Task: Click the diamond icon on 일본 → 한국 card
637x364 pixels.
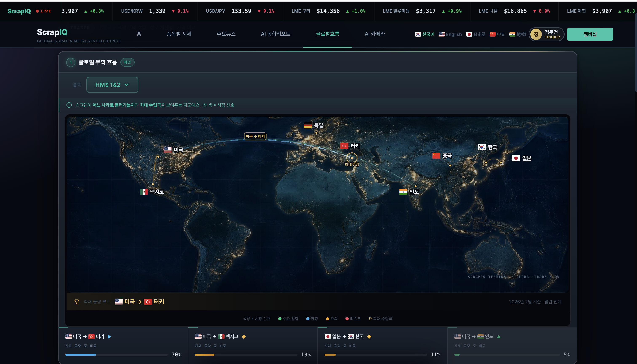Action: tap(369, 336)
